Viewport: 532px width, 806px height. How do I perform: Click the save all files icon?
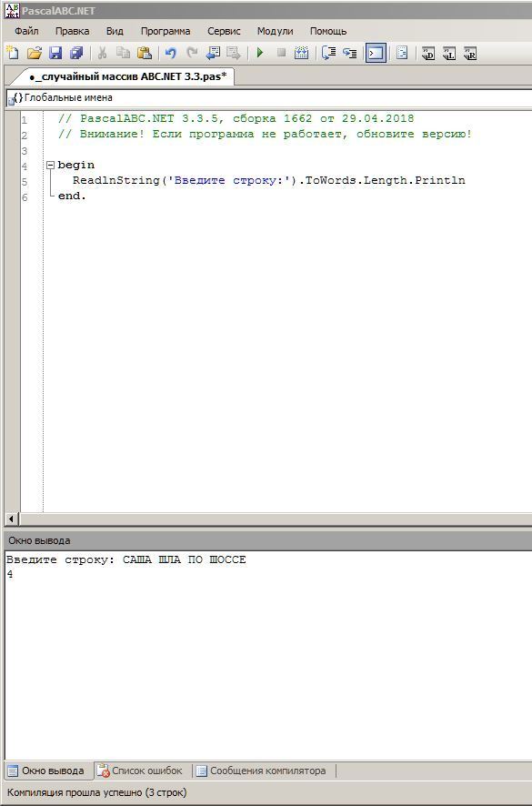click(76, 53)
